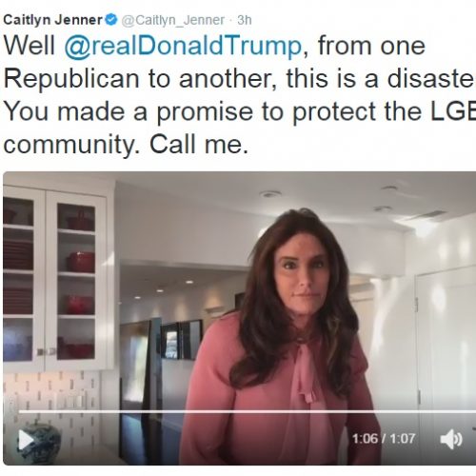Image resolution: width=476 pixels, height=476 pixels.
Task: Play the tweet's embedded video
Action: click(x=27, y=440)
